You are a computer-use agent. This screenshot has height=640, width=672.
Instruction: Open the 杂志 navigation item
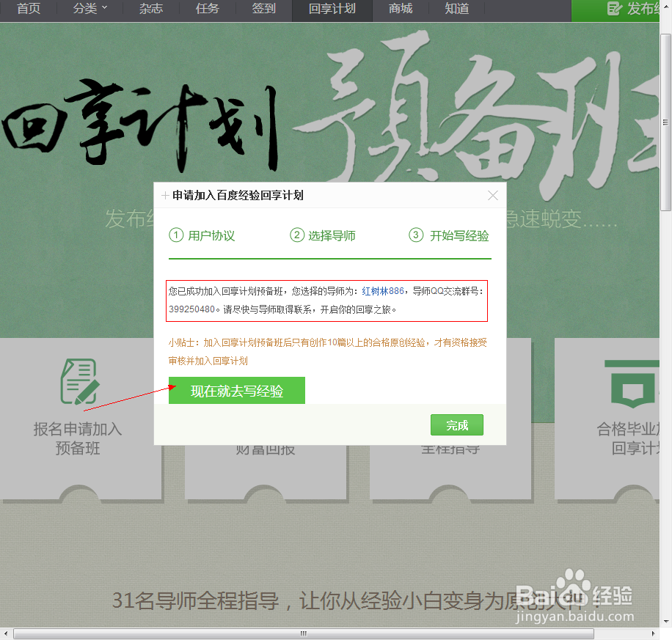click(151, 9)
